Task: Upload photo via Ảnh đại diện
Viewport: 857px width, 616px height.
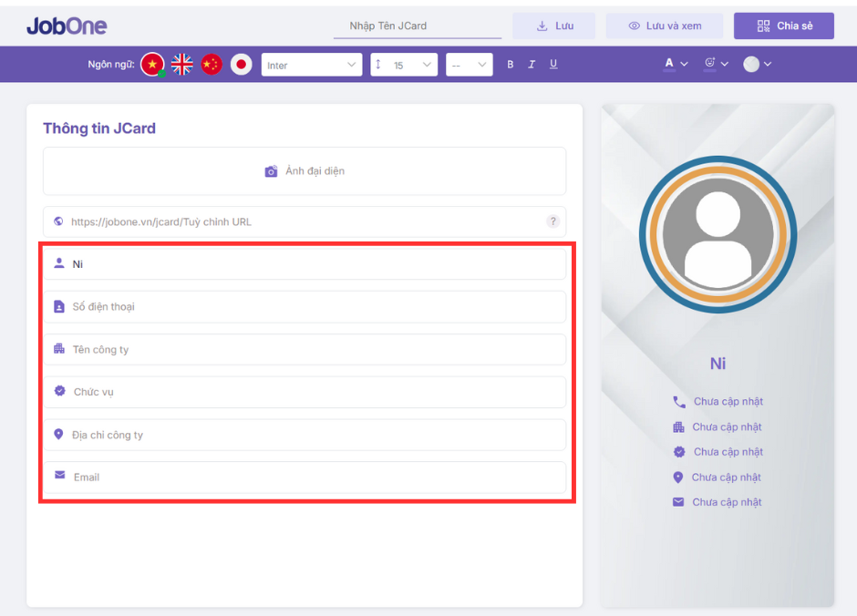Action: 305,171
